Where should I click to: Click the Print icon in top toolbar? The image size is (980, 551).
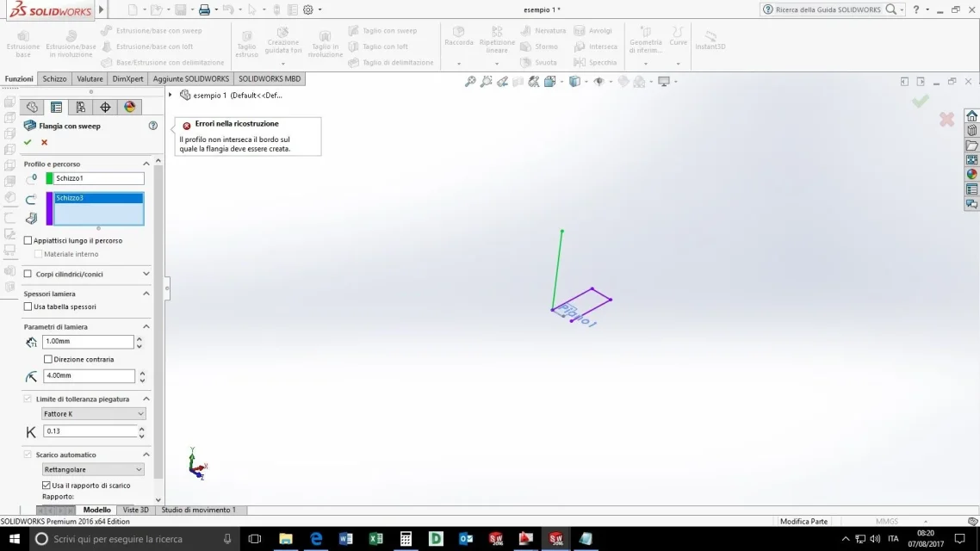(x=204, y=9)
